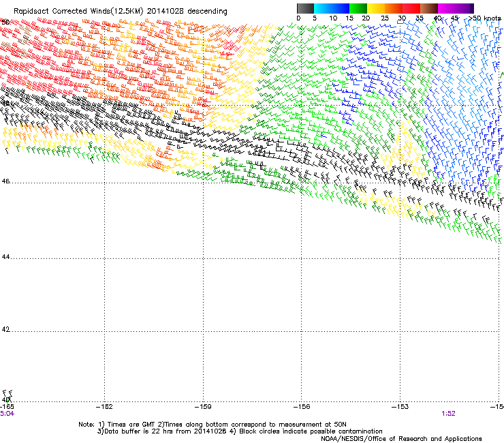Screen dimensions: 504x443
Task: Click the '20' legend scale label
Action: point(366,18)
